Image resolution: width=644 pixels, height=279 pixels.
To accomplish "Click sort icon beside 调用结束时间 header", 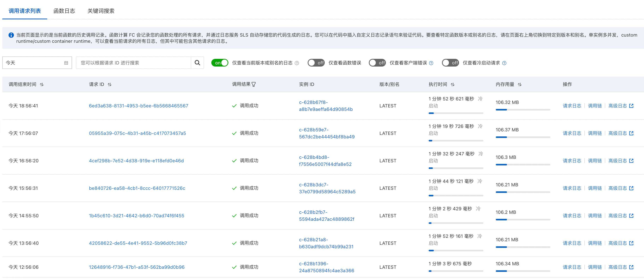I will tap(42, 85).
